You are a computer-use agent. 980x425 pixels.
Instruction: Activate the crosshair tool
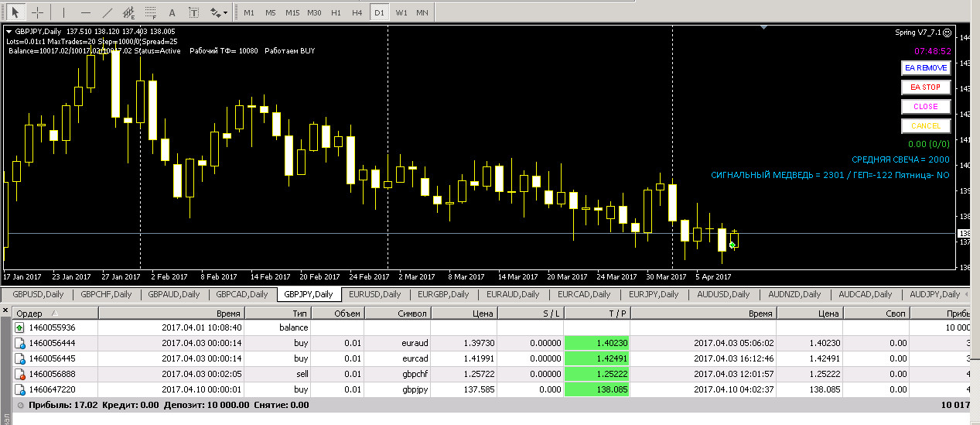click(x=36, y=12)
